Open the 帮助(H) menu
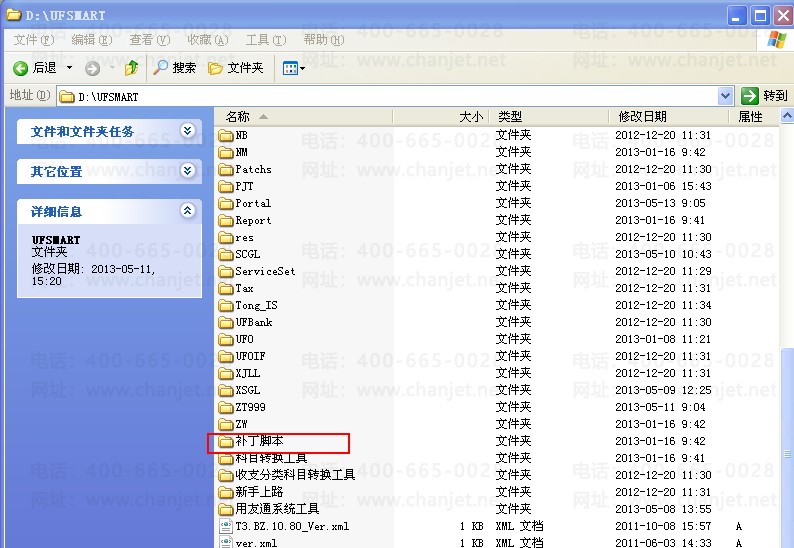 (x=324, y=40)
